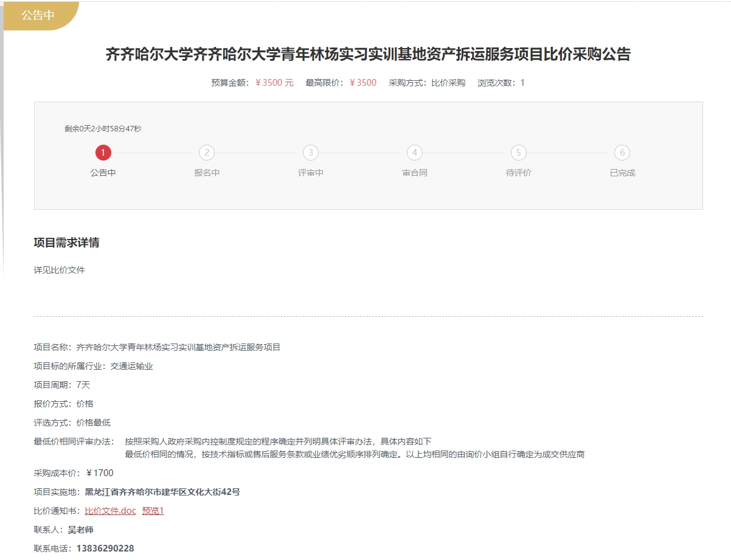Click the step 4 circle for 审合同

pyautogui.click(x=415, y=153)
